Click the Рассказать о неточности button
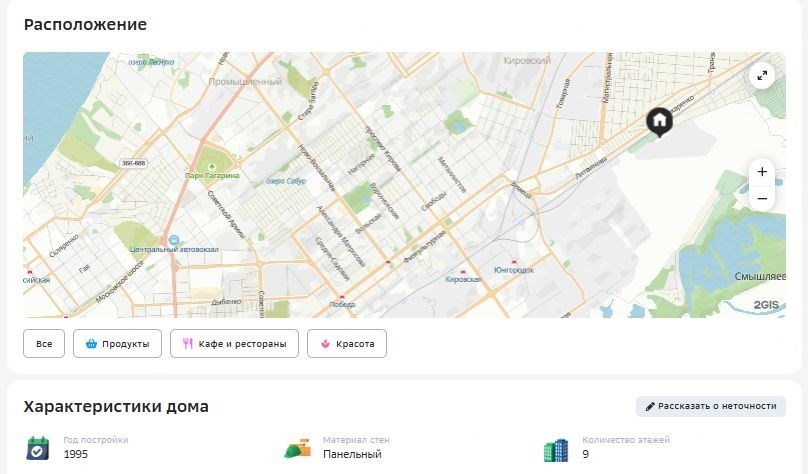808x474 pixels. point(710,406)
